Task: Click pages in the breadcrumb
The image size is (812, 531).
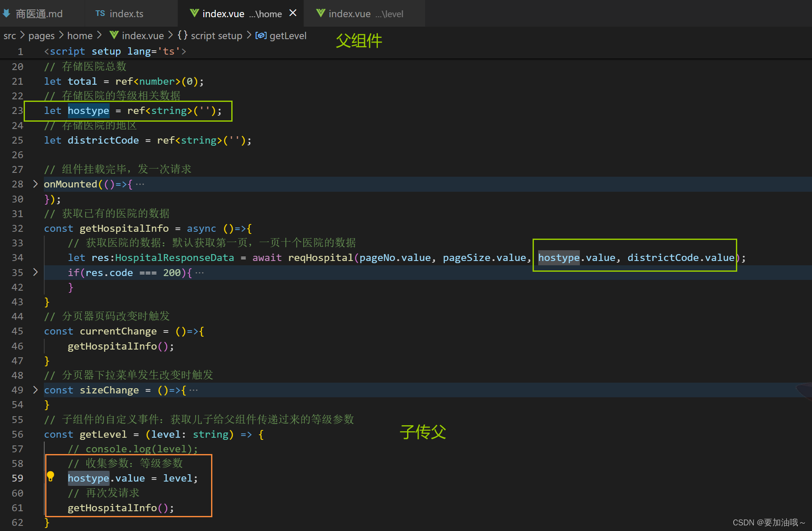Action: tap(42, 36)
